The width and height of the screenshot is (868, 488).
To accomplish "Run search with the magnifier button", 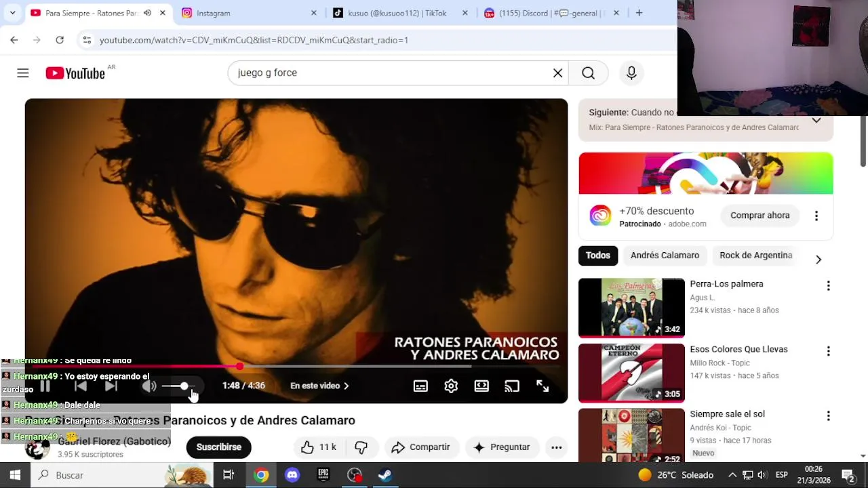I will (x=588, y=73).
